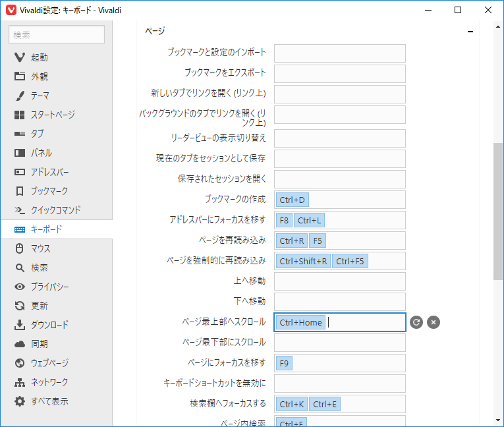Open the ウェブページ globe icon

(x=20, y=363)
